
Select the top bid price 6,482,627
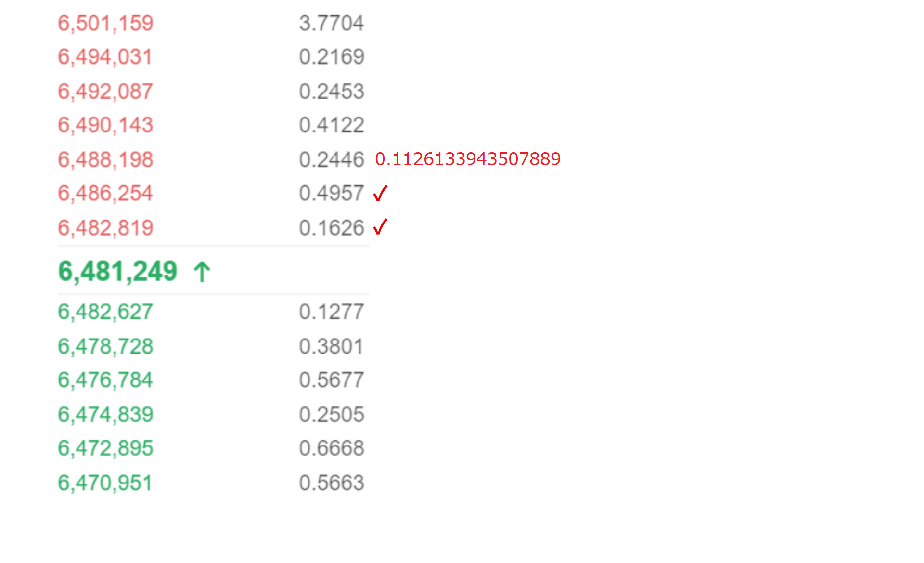coord(105,312)
